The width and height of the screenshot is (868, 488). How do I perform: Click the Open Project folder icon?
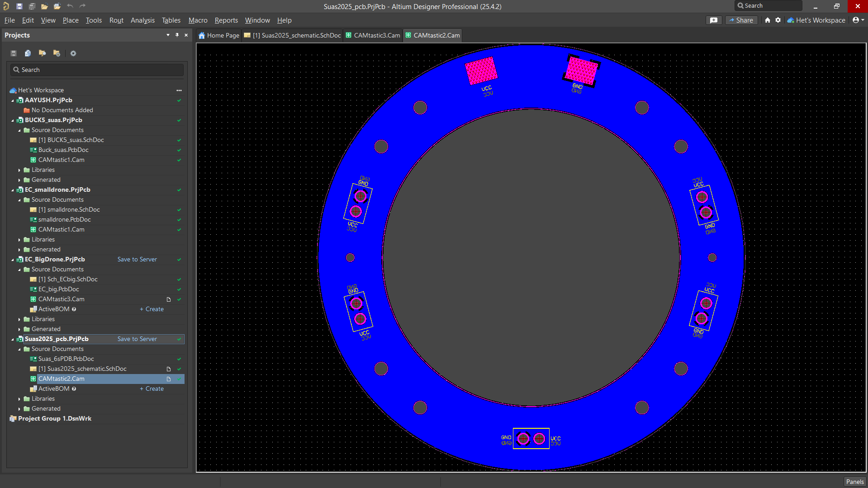[x=57, y=6]
